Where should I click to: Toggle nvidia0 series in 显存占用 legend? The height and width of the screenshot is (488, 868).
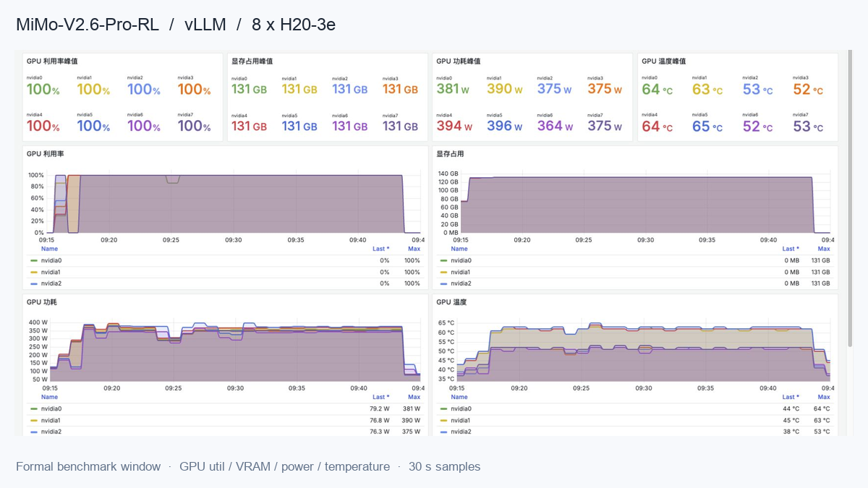(x=461, y=260)
